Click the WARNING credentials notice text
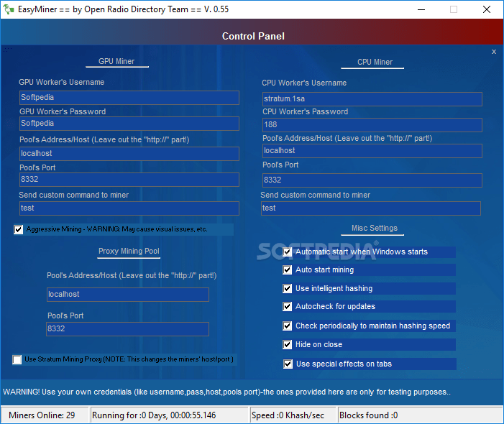 pos(226,392)
